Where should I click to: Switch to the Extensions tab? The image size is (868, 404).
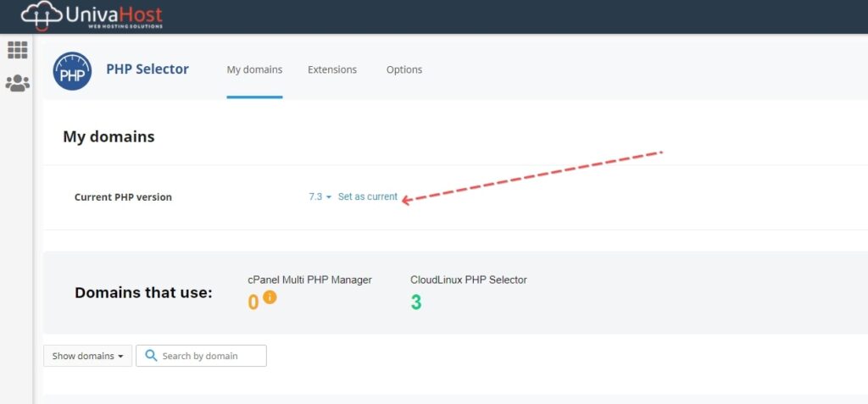coord(332,69)
